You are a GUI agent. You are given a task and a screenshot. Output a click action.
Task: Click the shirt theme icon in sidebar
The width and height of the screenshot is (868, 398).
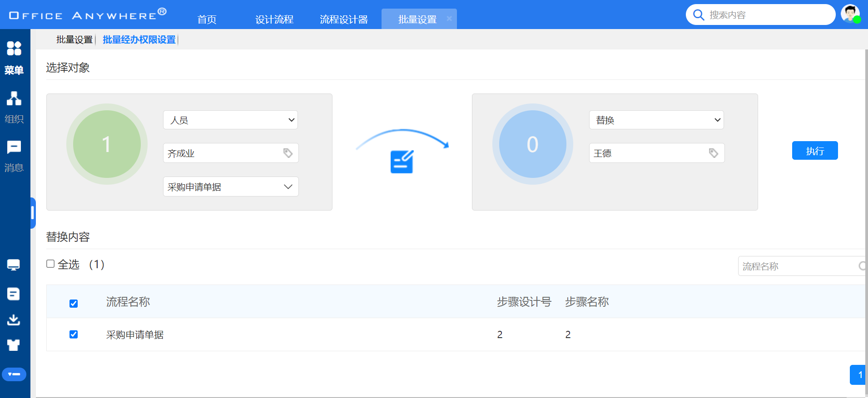tap(14, 345)
